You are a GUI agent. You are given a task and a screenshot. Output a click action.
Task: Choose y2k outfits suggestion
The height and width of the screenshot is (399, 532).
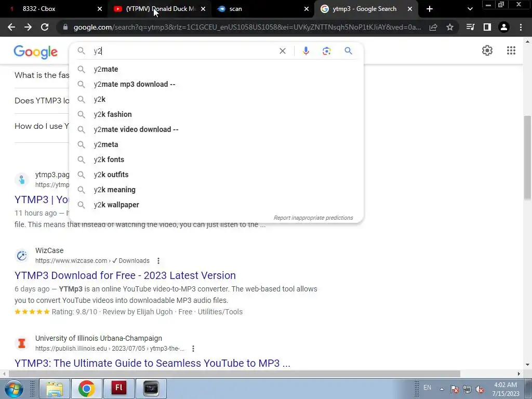(216, 175)
